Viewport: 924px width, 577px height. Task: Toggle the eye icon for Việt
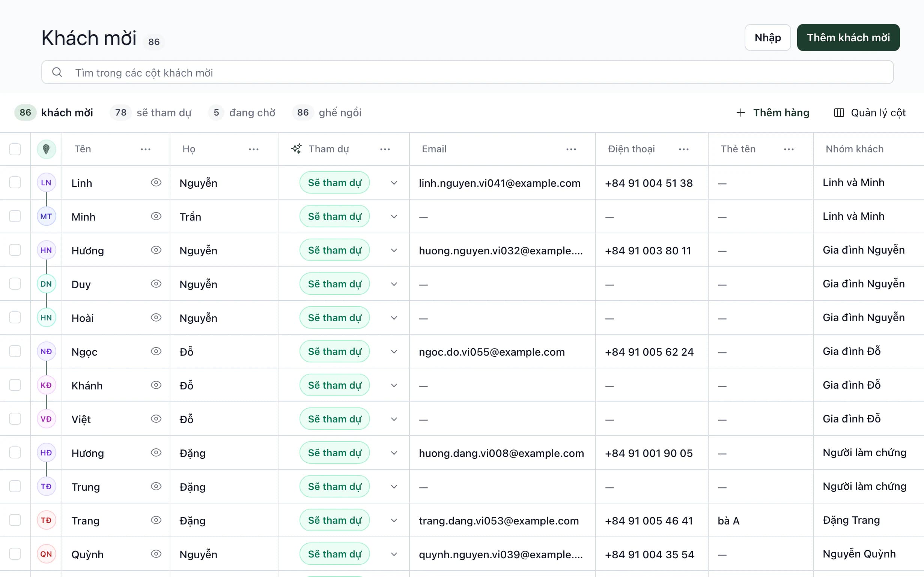pyautogui.click(x=156, y=419)
